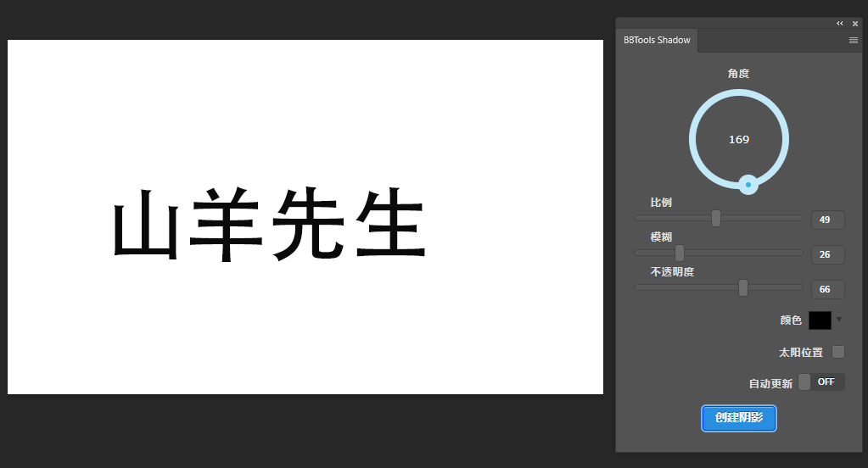Open the panel flyout menu icon
868x468 pixels.
[853, 41]
